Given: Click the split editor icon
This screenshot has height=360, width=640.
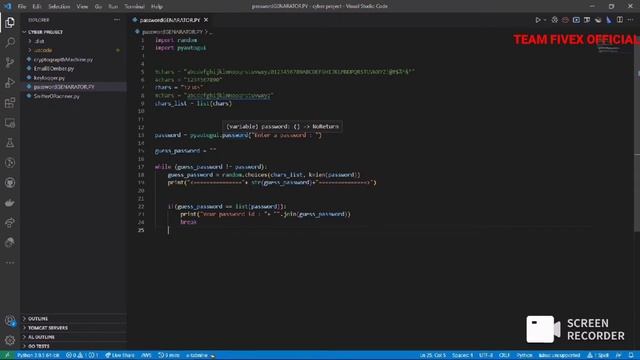Looking at the screenshot, I should pos(620,20).
